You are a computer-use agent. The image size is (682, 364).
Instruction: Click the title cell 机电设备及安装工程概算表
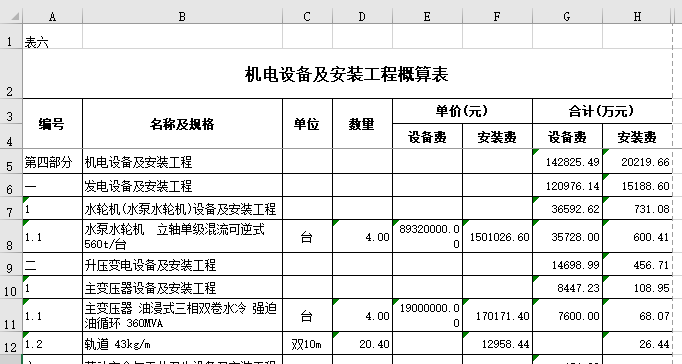(347, 74)
